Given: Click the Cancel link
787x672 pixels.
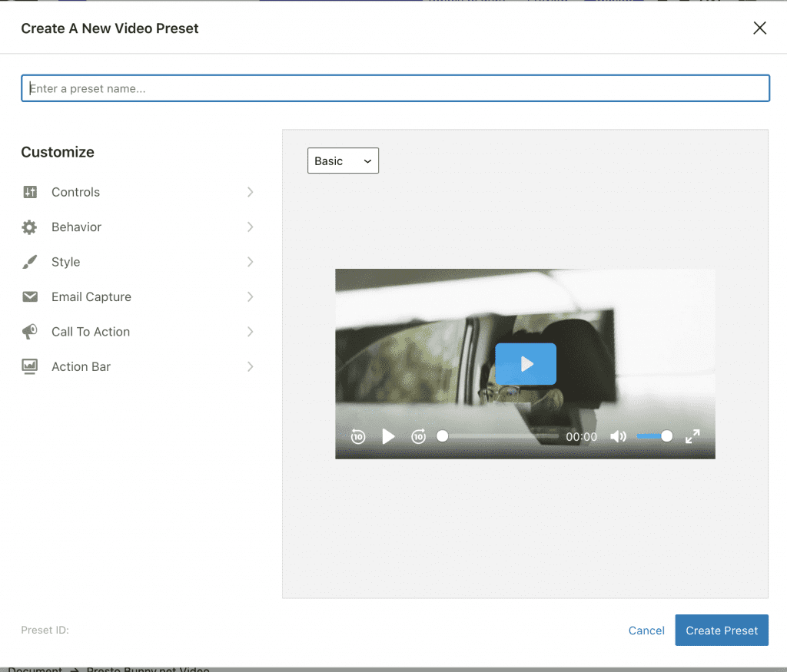Looking at the screenshot, I should pyautogui.click(x=646, y=631).
